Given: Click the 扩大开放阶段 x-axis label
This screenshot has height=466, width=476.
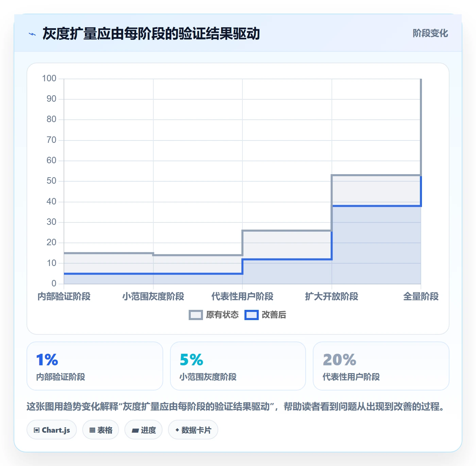Looking at the screenshot, I should (x=332, y=297).
